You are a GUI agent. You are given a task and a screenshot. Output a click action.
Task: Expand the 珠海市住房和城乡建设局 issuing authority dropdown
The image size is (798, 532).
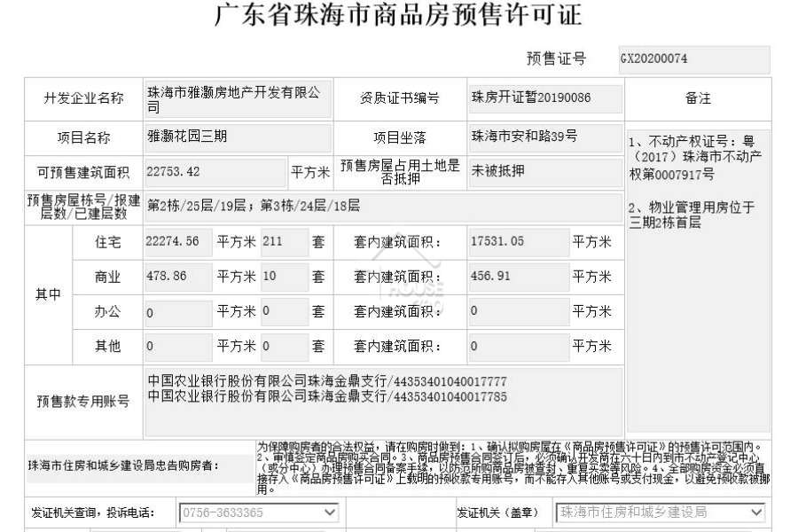pos(661,512)
